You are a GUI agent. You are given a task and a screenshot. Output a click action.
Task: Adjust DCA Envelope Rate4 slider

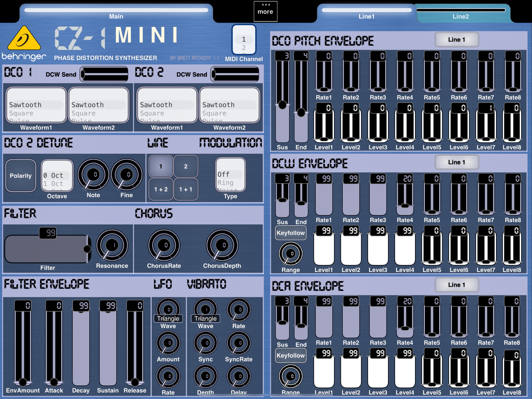pos(405,317)
